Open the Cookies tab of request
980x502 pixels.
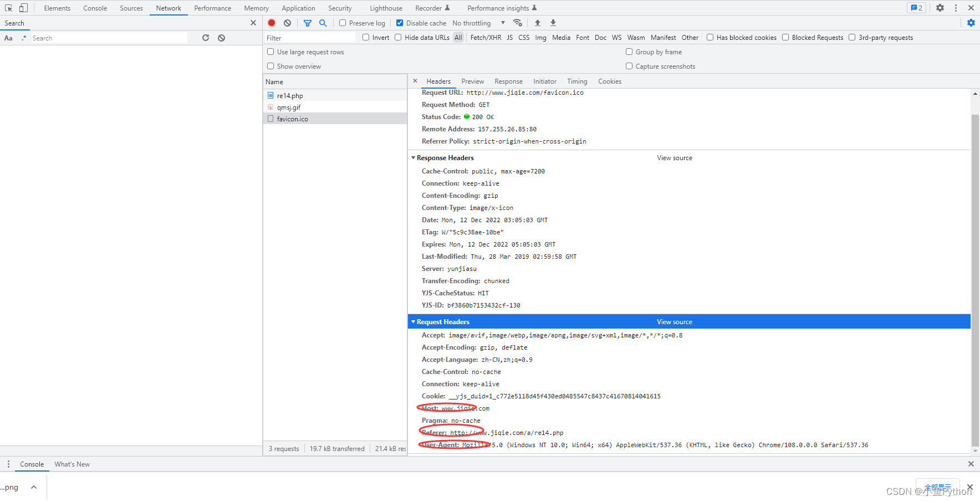coord(610,81)
